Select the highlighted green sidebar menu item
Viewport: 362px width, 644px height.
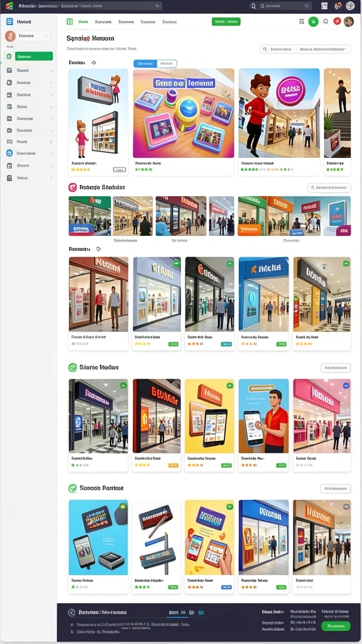pos(34,56)
